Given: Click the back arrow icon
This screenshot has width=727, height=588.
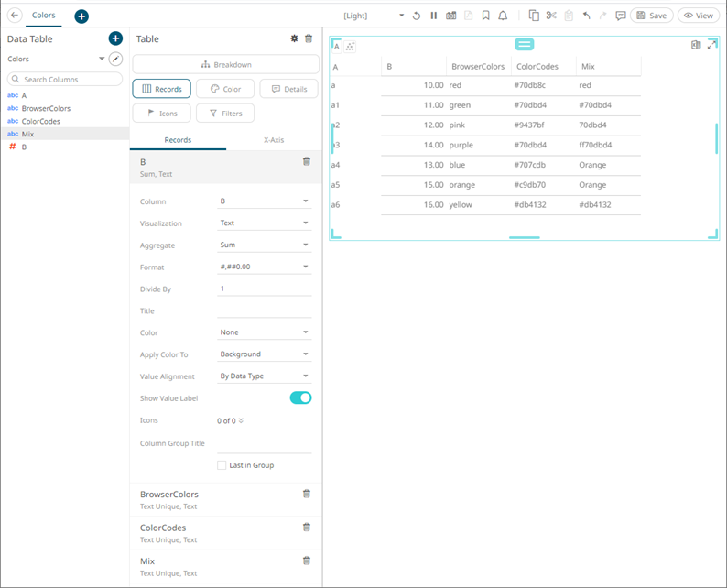Looking at the screenshot, I should point(15,16).
